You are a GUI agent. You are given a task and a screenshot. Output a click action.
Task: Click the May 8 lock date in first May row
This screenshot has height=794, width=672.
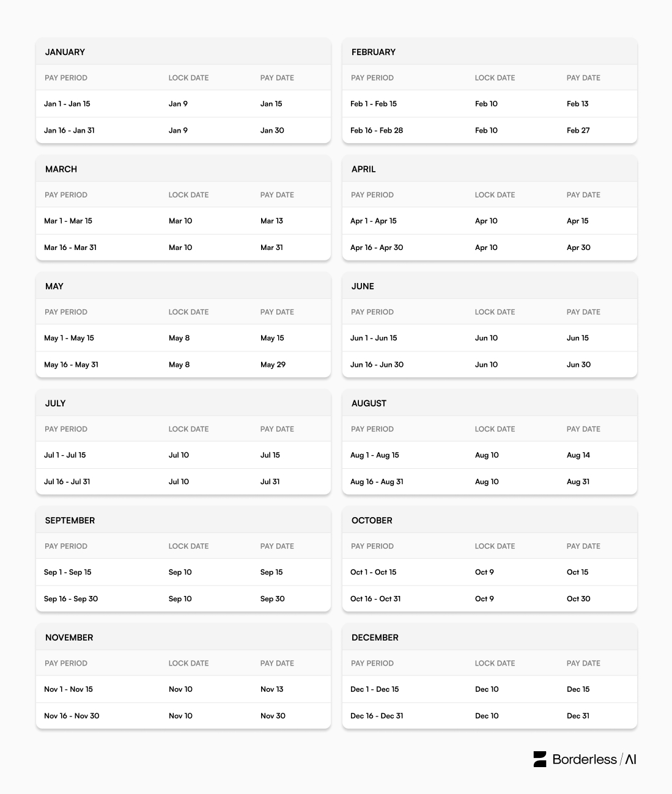click(179, 338)
